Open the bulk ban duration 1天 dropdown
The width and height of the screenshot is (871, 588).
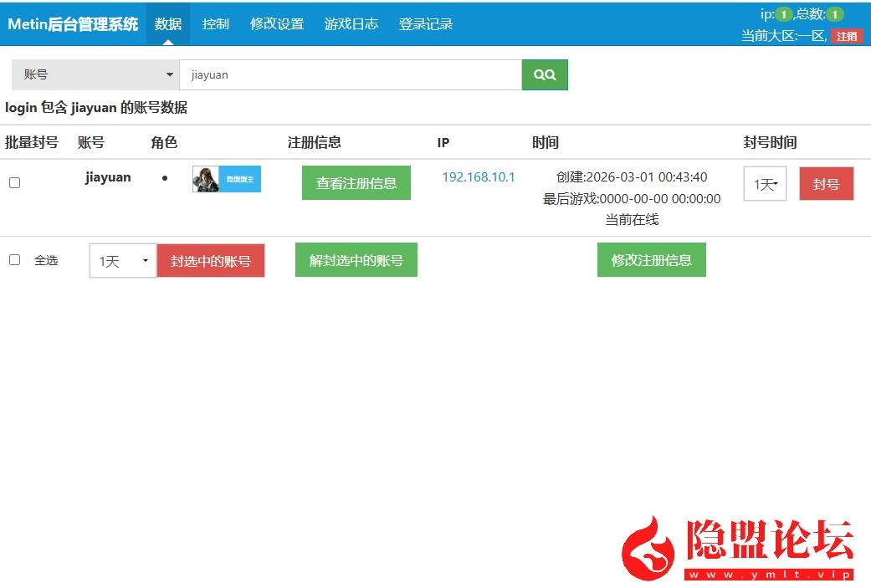[x=123, y=261]
